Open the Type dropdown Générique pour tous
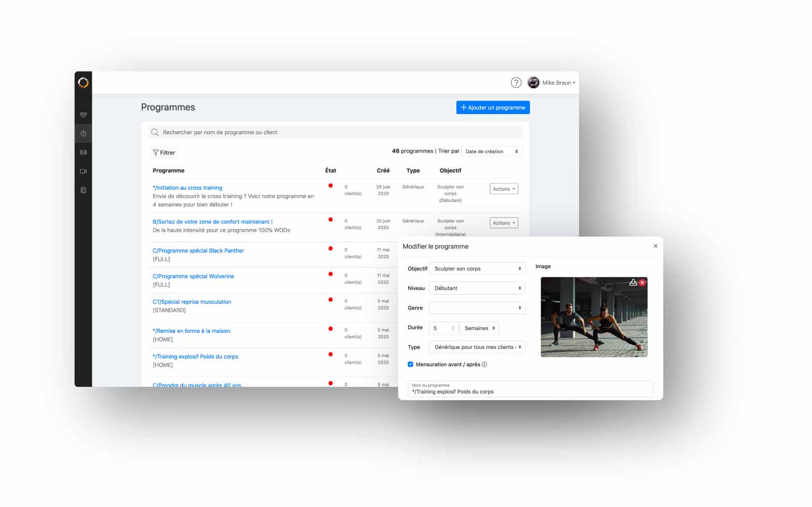Viewport: 812px width, 507px height. [477, 347]
